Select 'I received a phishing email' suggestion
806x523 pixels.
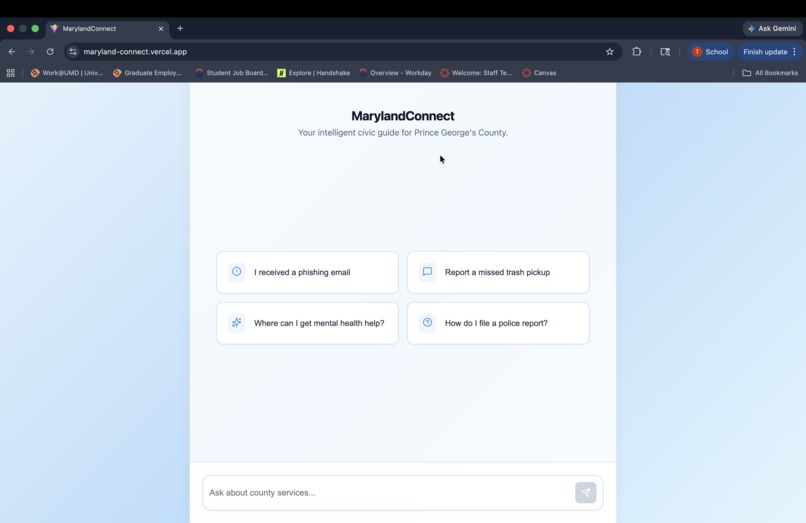307,272
